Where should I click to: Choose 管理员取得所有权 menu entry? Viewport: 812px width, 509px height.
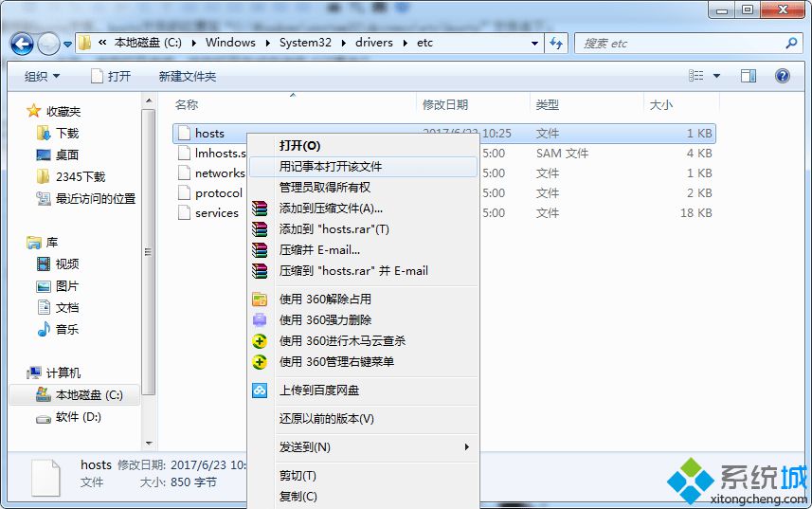coord(363,188)
